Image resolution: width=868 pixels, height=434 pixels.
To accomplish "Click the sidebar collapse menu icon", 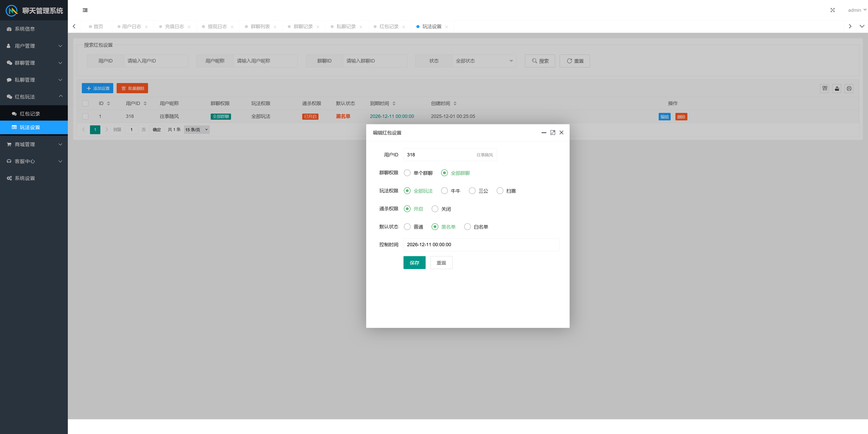I will click(x=85, y=10).
